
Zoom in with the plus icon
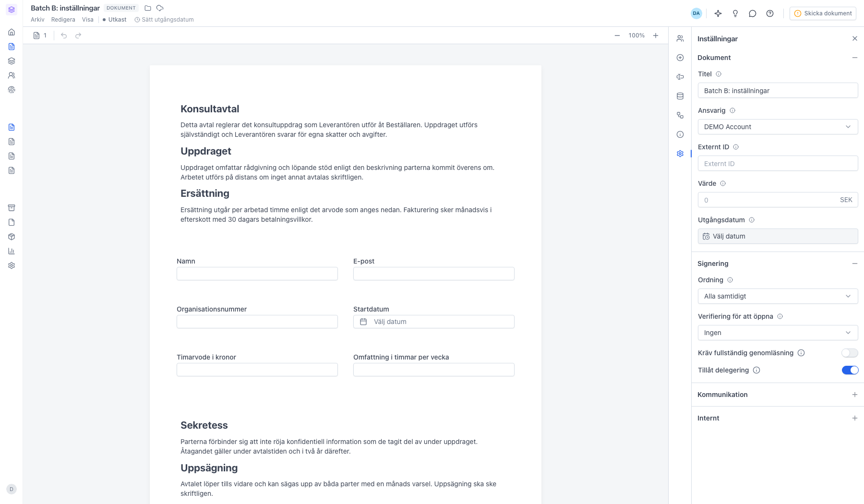656,36
